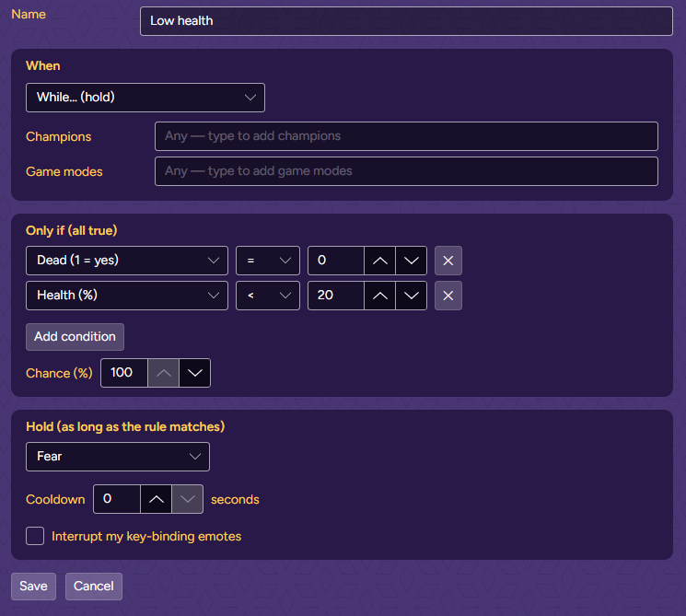686x616 pixels.
Task: Focus the Champions input field
Action: coord(406,136)
